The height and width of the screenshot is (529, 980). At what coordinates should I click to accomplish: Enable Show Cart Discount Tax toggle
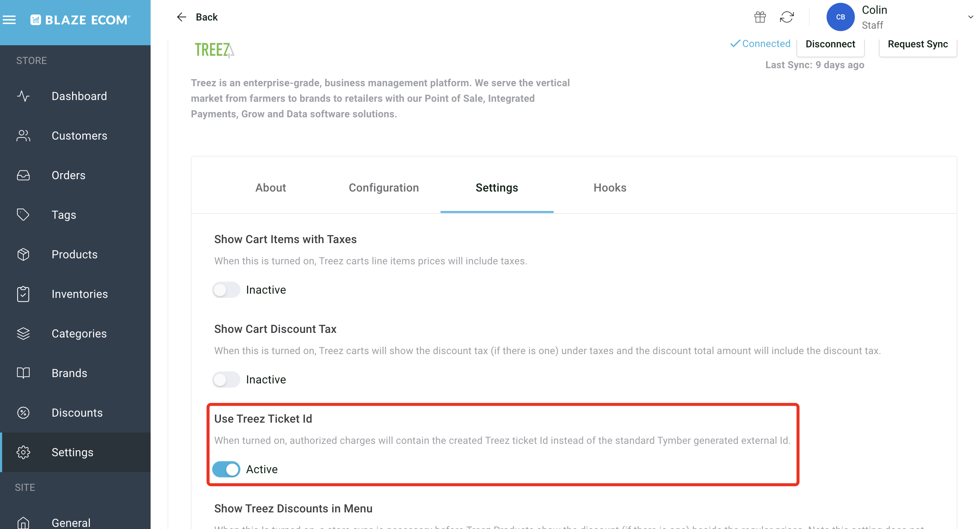pos(226,380)
